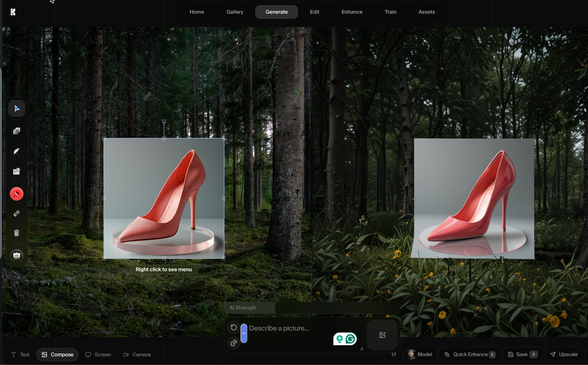The image size is (588, 365).
Task: Click the Save button
Action: point(522,354)
